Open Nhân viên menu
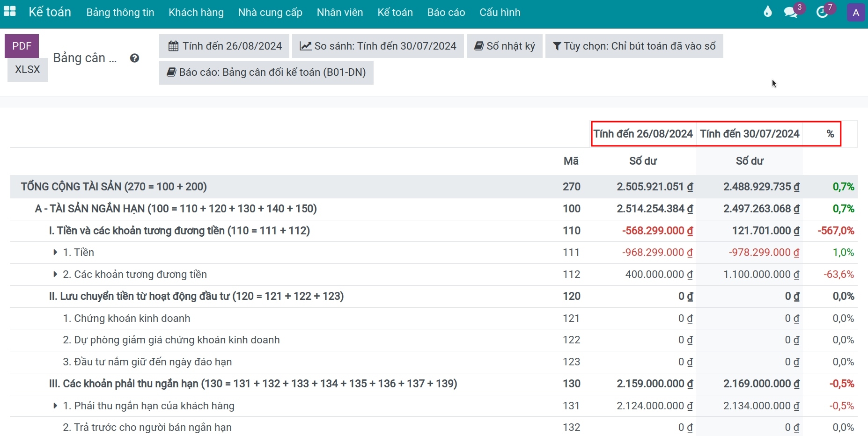 (x=340, y=12)
